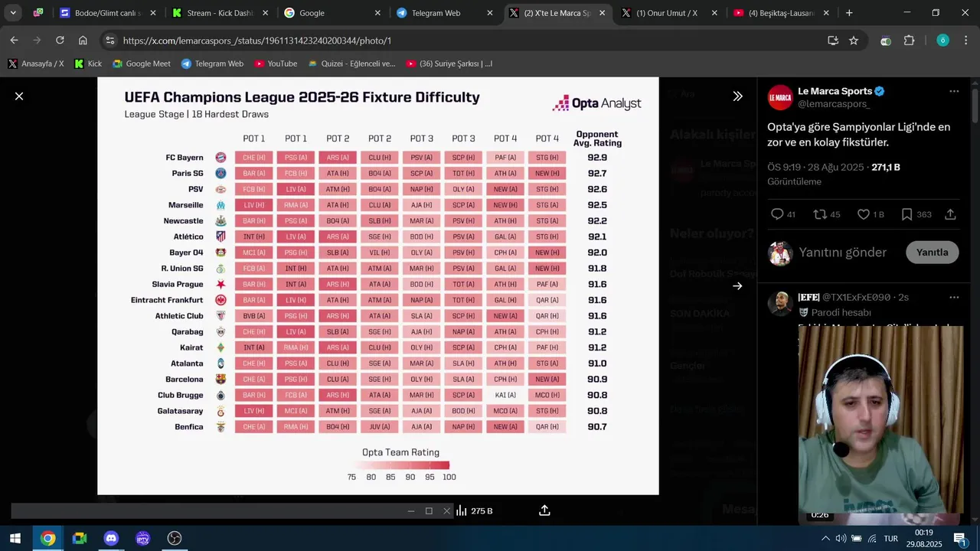The image size is (980, 551).
Task: Open the tab search dropdown arrow
Action: [x=13, y=13]
